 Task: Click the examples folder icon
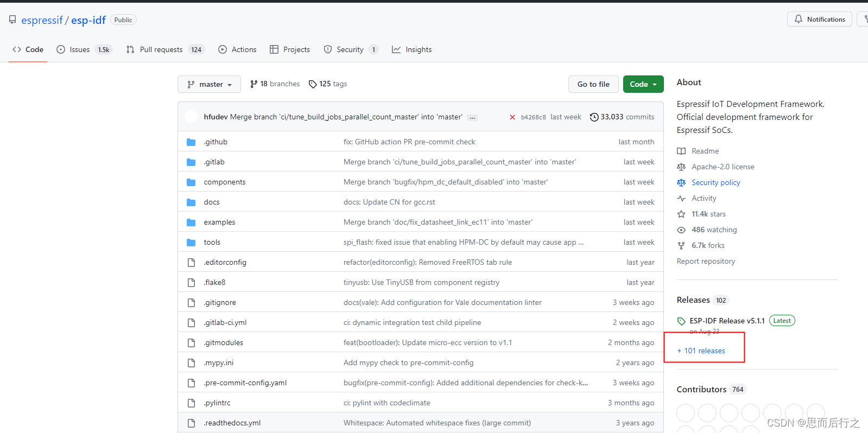(x=191, y=222)
